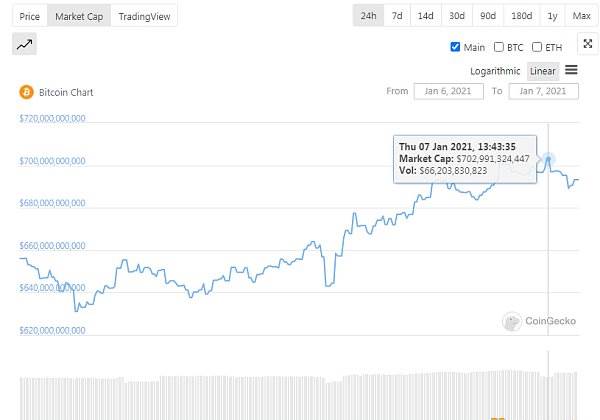Click the line chart type icon
The height and width of the screenshot is (420, 600).
[25, 44]
